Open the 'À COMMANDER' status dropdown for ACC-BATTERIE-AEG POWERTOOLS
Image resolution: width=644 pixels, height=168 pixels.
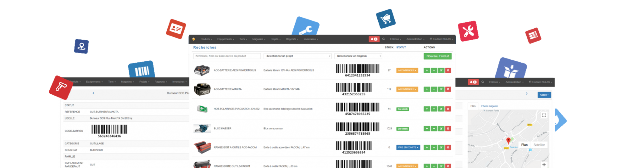(x=407, y=70)
